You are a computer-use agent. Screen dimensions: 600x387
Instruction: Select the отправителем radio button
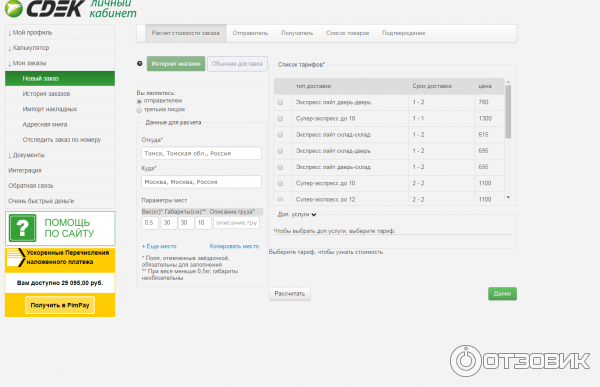pos(139,101)
